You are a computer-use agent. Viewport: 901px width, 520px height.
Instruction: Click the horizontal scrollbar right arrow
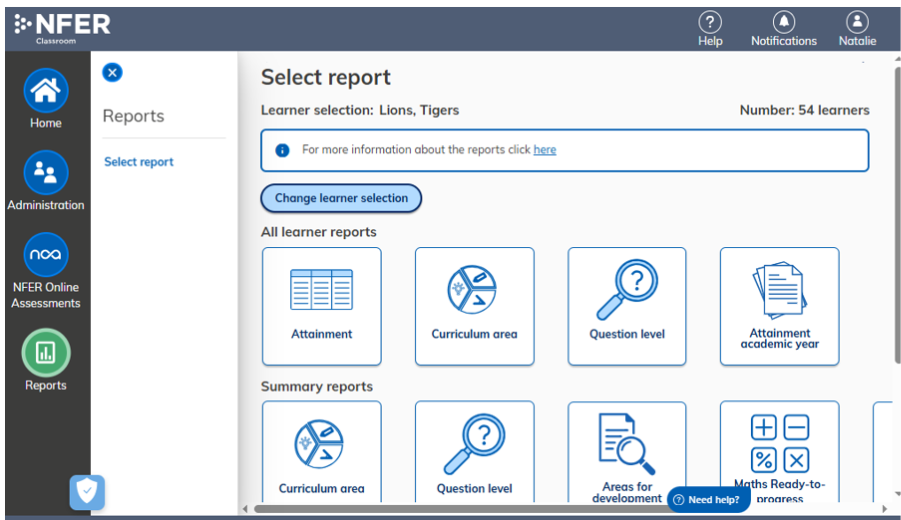884,509
